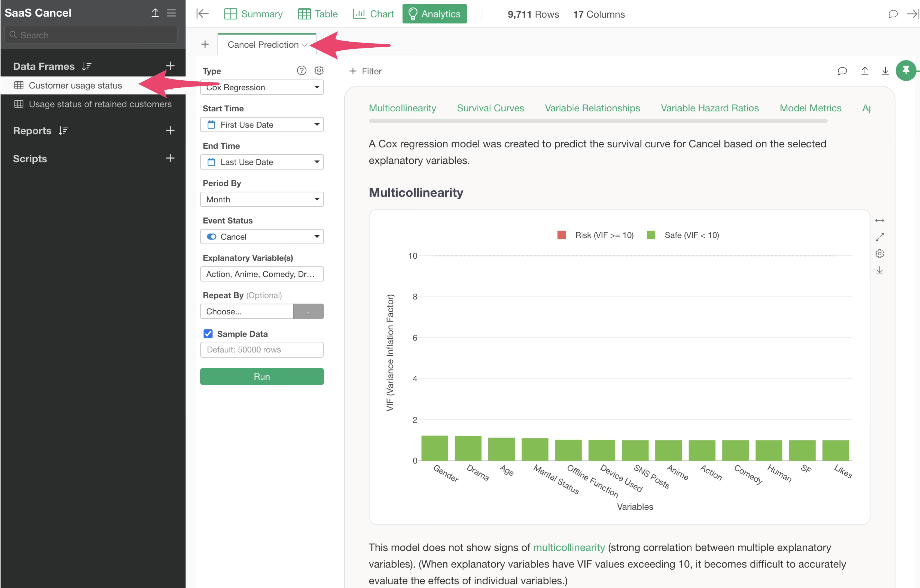Viewport: 920px width, 588px height.
Task: Click the hamburger menu icon beside SaaS Cancel
Action: coord(172,13)
